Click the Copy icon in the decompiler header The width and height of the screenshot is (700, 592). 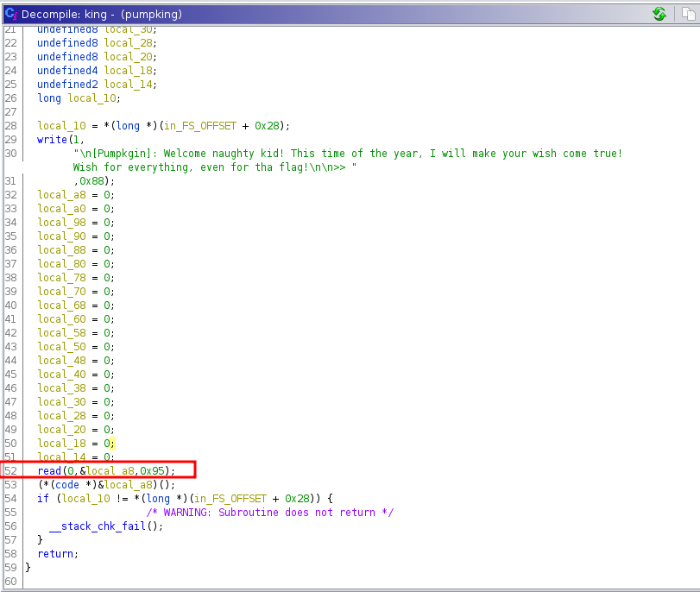685,14
